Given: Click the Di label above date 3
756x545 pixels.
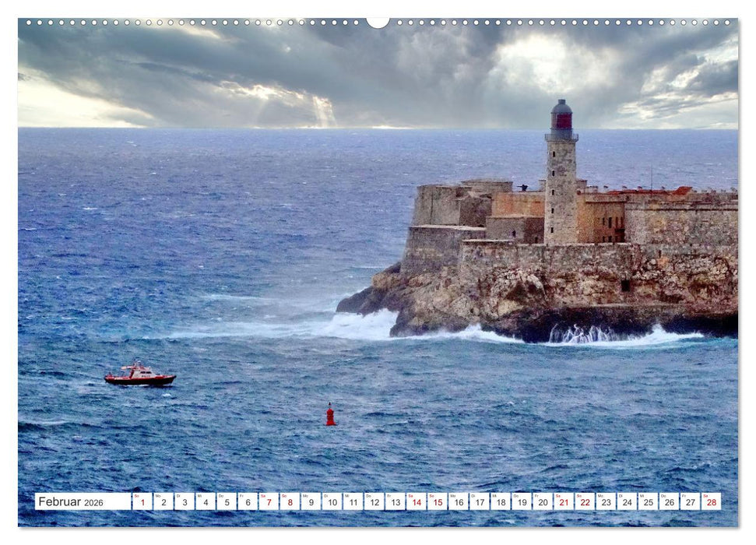Looking at the screenshot, I should 178,496.
